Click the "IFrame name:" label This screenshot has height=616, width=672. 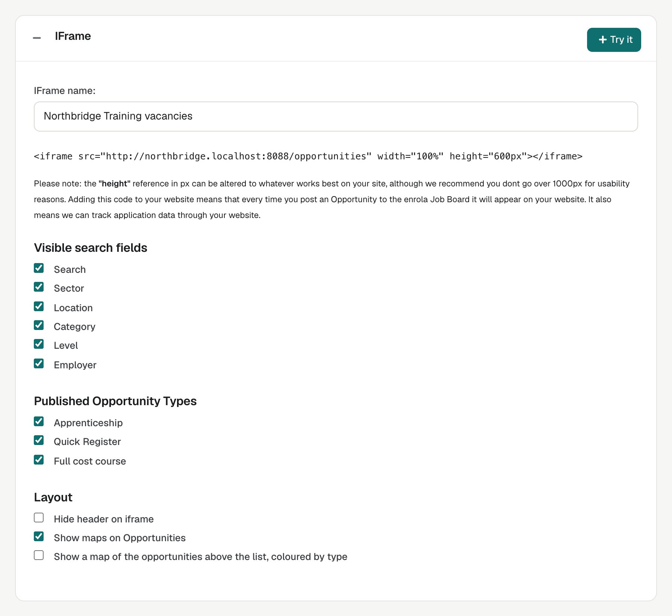point(65,91)
